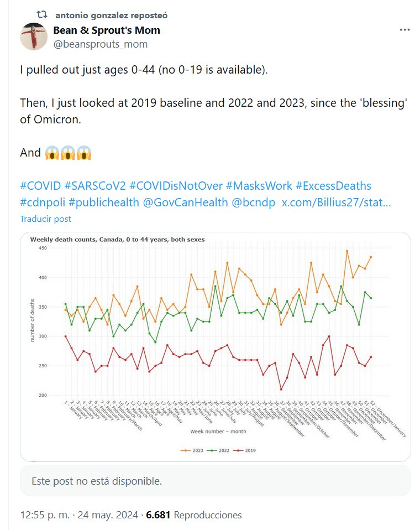Toggle the 2022 green legend entry
420x530 pixels.
click(x=219, y=450)
